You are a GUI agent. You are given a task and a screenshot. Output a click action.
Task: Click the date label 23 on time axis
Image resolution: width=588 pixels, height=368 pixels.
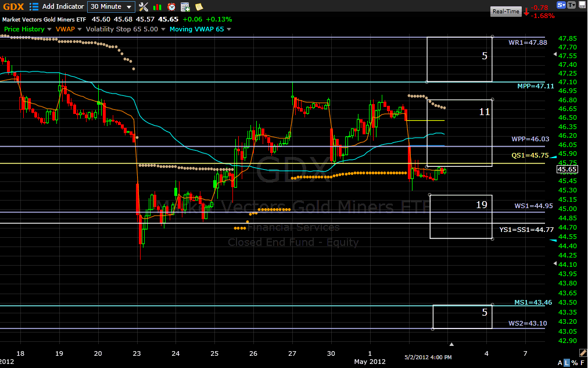pos(137,353)
